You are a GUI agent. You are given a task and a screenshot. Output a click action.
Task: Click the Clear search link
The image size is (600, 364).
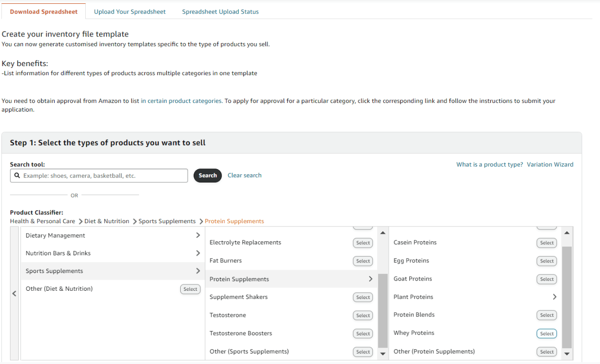pyautogui.click(x=244, y=175)
